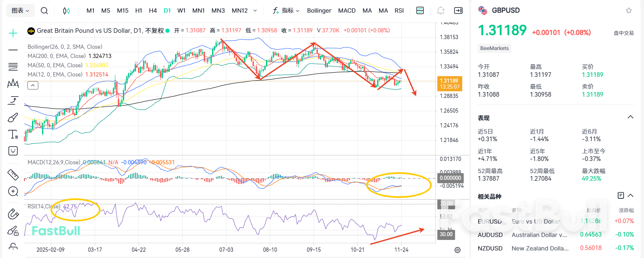The image size is (644, 258).
Task: Open the text annotation tool
Action: click(13, 134)
